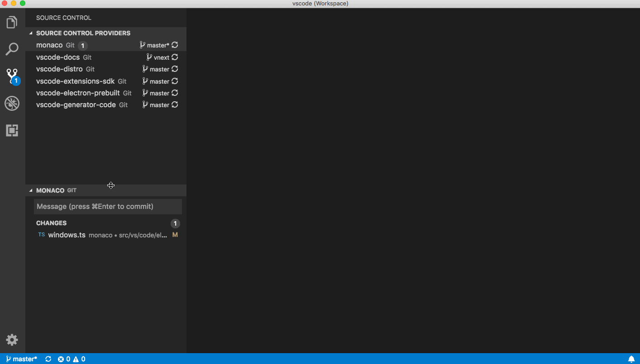Open the Extensions view in activity bar

[12, 131]
